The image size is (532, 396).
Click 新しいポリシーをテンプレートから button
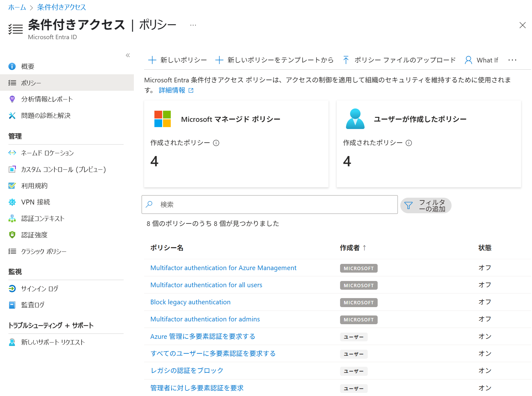pos(275,60)
